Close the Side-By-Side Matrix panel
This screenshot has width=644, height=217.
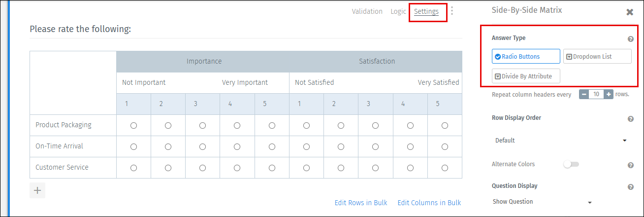pos(630,12)
